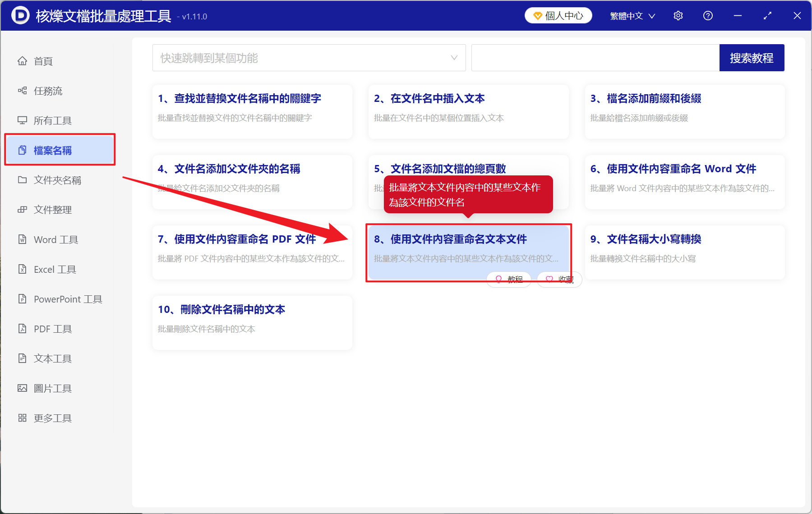Viewport: 812px width, 514px height.
Task: Select 更多工具 in the sidebar
Action: pyautogui.click(x=52, y=418)
